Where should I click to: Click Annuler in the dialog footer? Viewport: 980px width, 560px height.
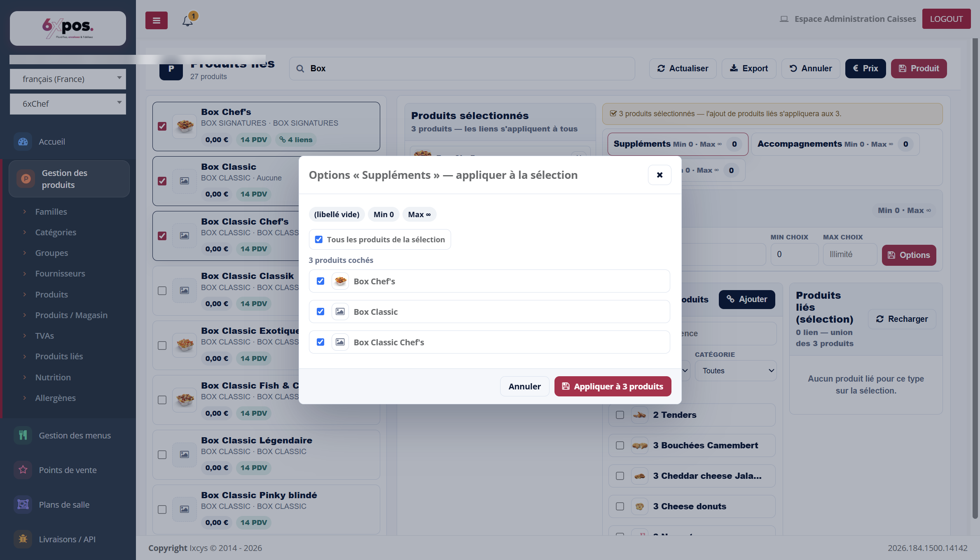pyautogui.click(x=524, y=387)
